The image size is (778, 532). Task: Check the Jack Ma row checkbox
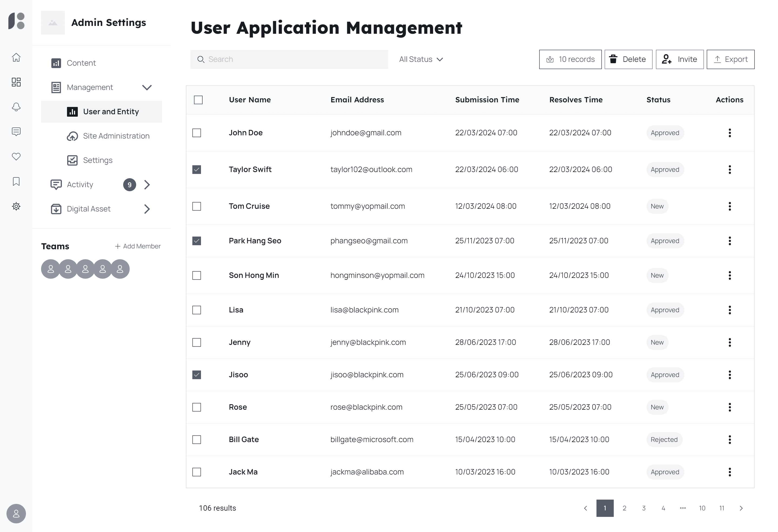pyautogui.click(x=196, y=472)
